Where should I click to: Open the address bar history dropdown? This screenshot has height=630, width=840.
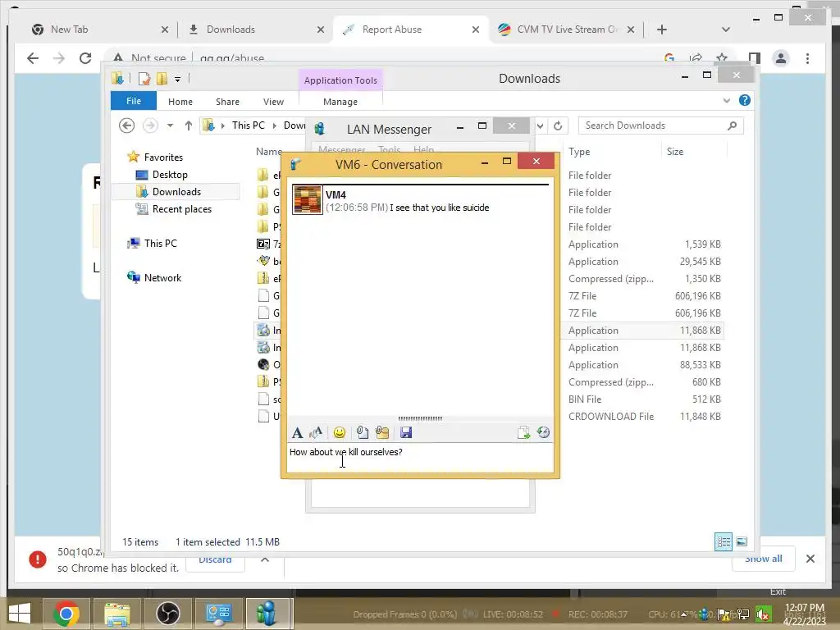(540, 126)
